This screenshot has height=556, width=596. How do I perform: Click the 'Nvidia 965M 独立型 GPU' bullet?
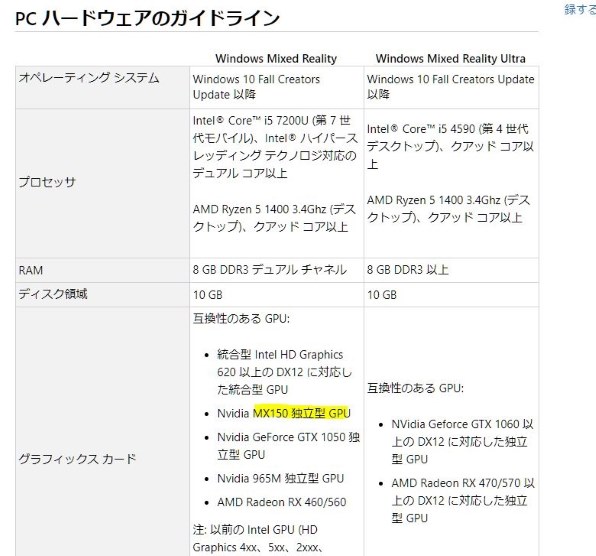[x=281, y=478]
